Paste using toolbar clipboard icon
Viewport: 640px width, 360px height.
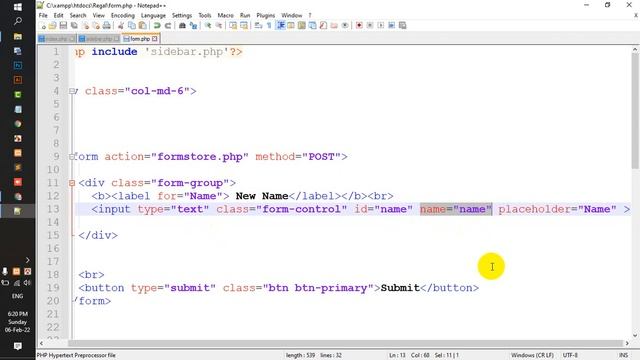point(142,25)
